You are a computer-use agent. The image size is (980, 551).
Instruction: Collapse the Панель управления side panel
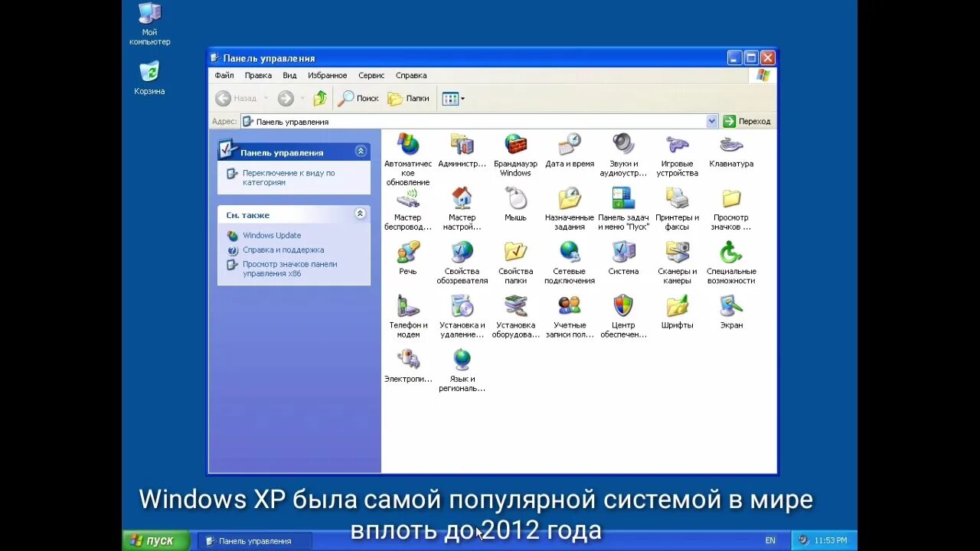(x=361, y=152)
